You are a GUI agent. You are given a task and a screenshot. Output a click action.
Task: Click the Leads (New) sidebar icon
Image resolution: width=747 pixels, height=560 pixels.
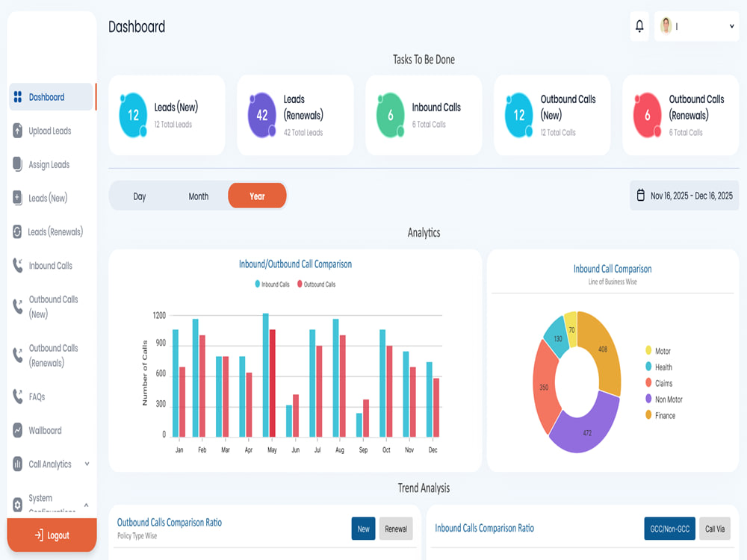(x=17, y=198)
